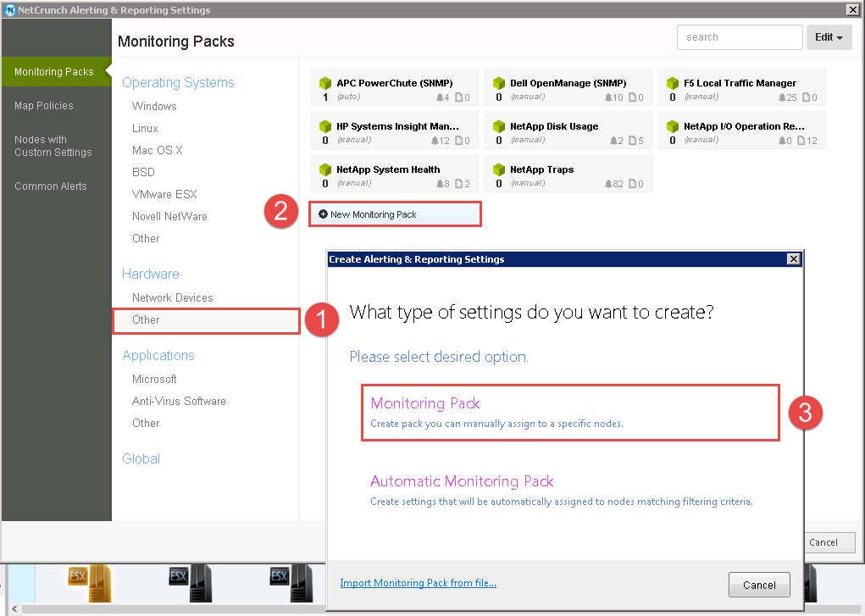Click the NetApp Disk Usage report page icon
Viewport: 865px width, 616px height.
click(x=632, y=140)
